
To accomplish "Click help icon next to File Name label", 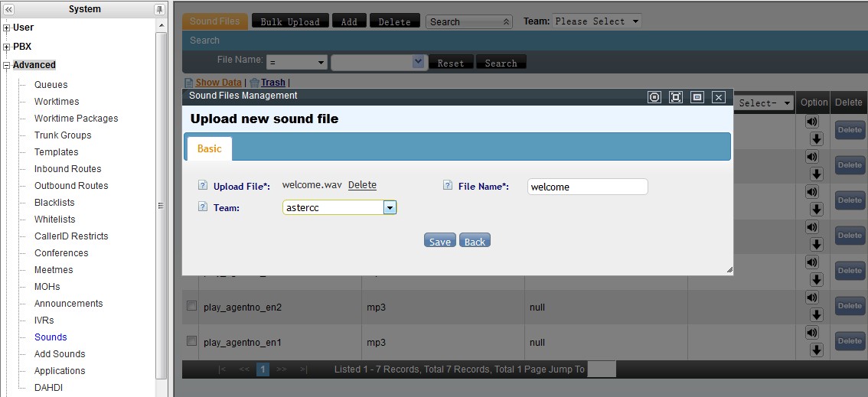I will point(448,185).
